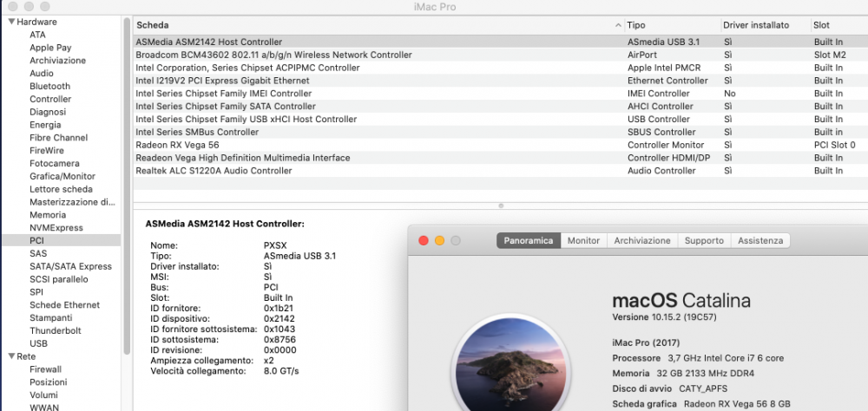Viewport: 868px width, 411px height.
Task: Select USB in the sidebar
Action: [38, 343]
